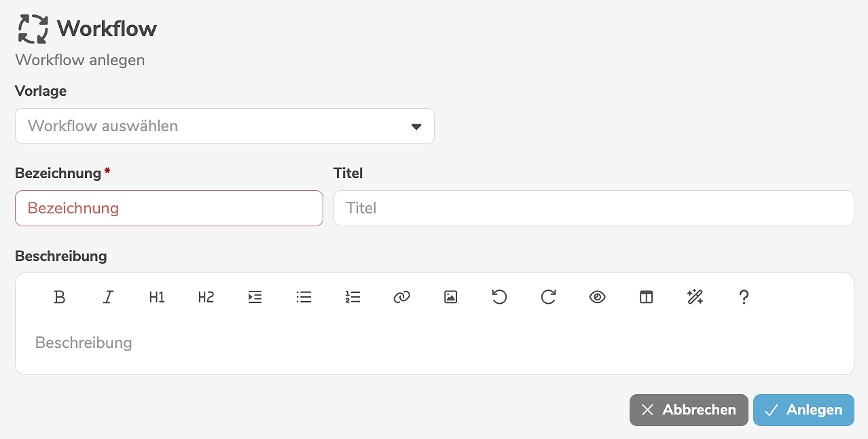Click the Vorlage dropdown arrow
Screen dimensions: 868x439
416,127
